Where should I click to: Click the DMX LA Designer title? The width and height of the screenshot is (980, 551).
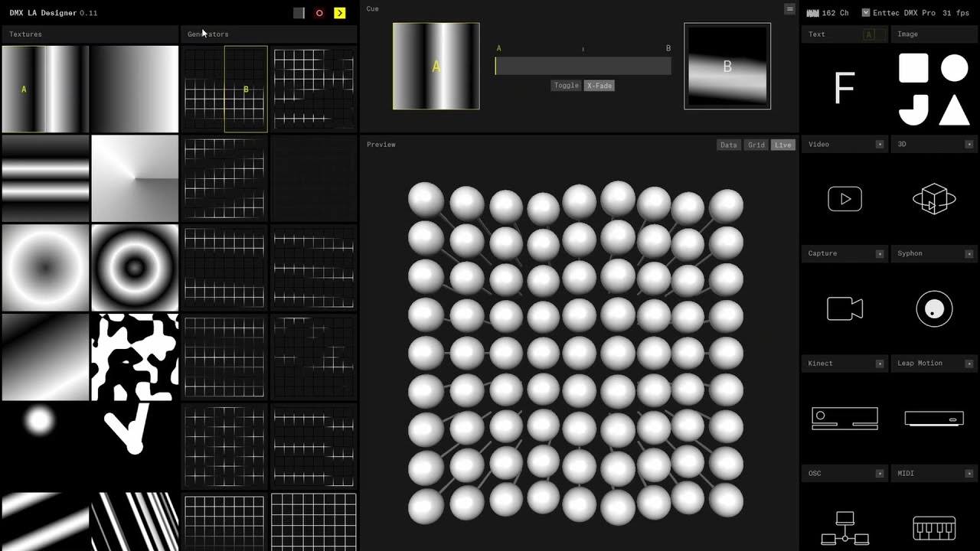tap(43, 13)
